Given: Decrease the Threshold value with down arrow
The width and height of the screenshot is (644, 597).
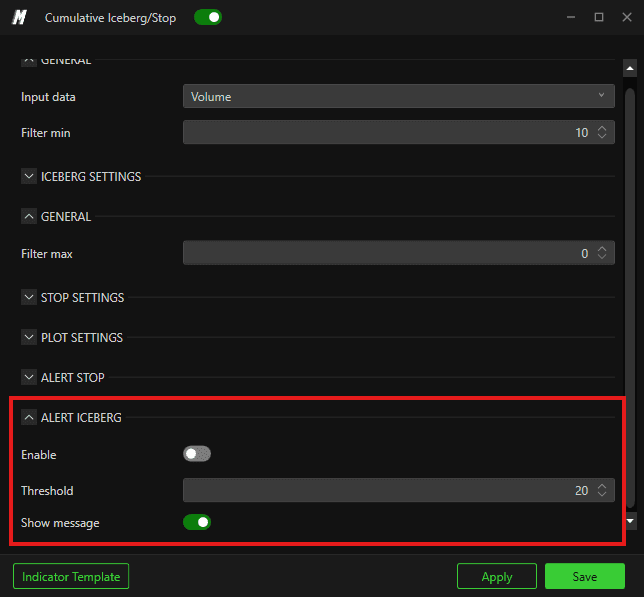Looking at the screenshot, I should coord(602,494).
